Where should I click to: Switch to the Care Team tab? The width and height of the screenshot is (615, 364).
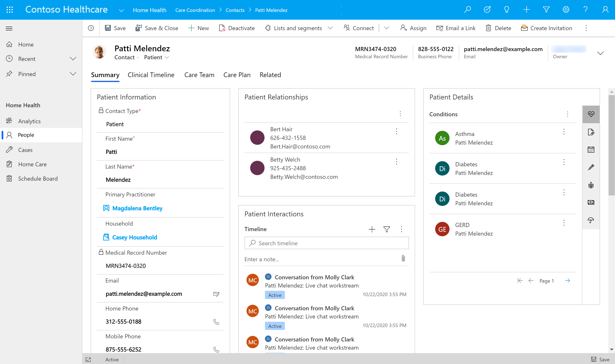coord(199,75)
